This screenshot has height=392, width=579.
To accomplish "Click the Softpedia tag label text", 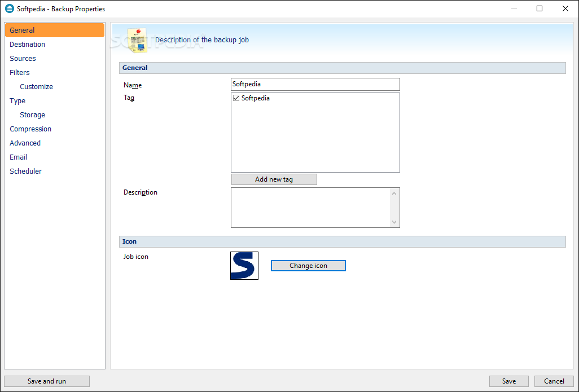I will pos(256,98).
